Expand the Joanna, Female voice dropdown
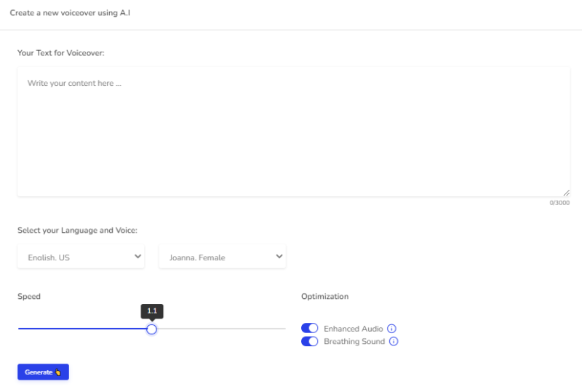Image resolution: width=582 pixels, height=392 pixels. click(222, 257)
